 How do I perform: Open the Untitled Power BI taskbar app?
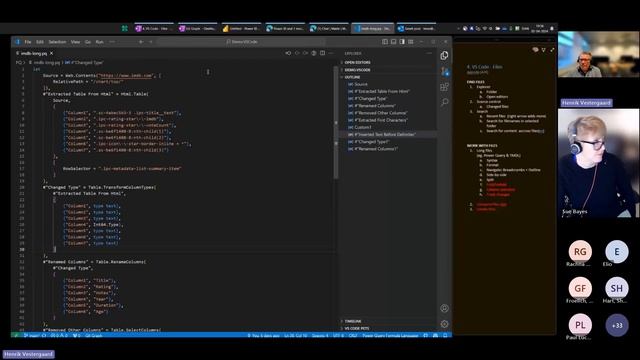pos(241,28)
